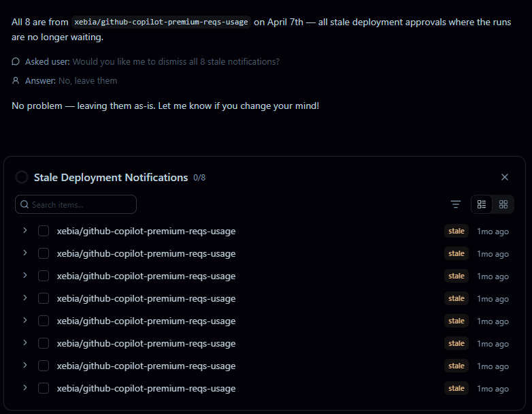Viewport: 532px width, 414px height.
Task: Check the seventh notification row checkbox
Action: click(x=44, y=366)
